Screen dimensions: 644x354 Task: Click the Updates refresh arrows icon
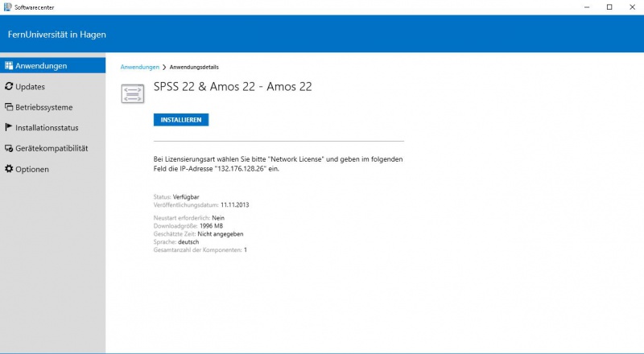click(x=9, y=86)
